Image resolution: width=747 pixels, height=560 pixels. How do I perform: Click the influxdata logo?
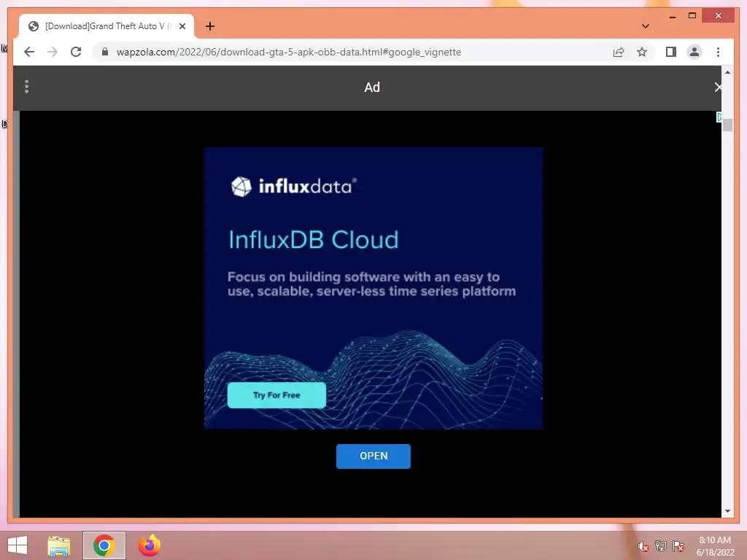[293, 186]
